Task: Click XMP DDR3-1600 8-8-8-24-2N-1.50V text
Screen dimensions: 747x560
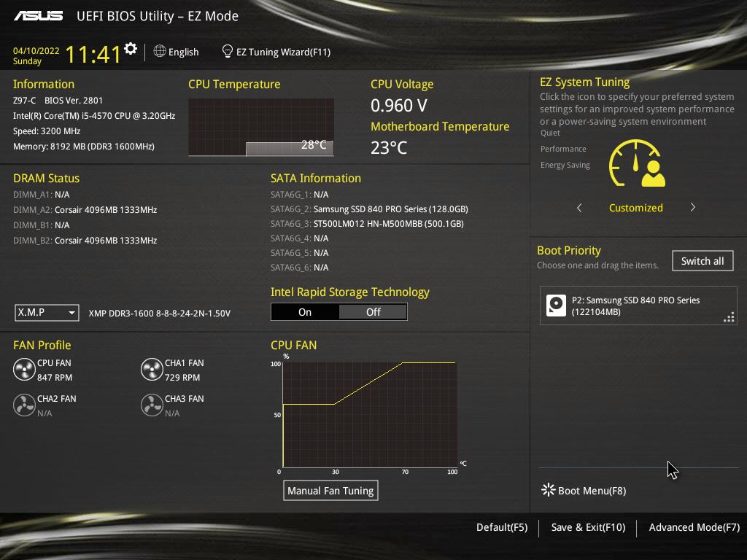Action: [160, 314]
